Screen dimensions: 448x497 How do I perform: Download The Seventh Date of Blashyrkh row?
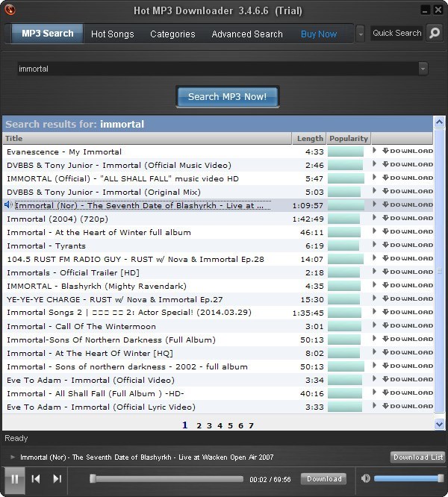click(408, 204)
